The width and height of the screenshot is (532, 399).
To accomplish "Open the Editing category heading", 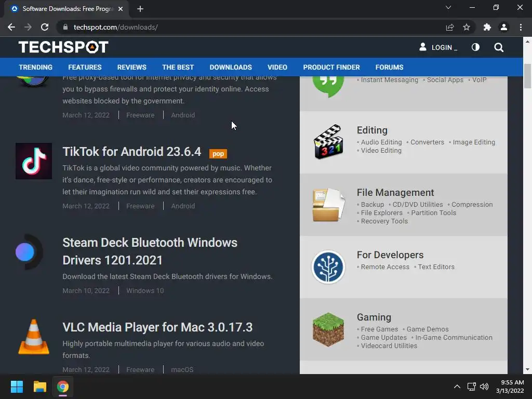I will (x=372, y=130).
